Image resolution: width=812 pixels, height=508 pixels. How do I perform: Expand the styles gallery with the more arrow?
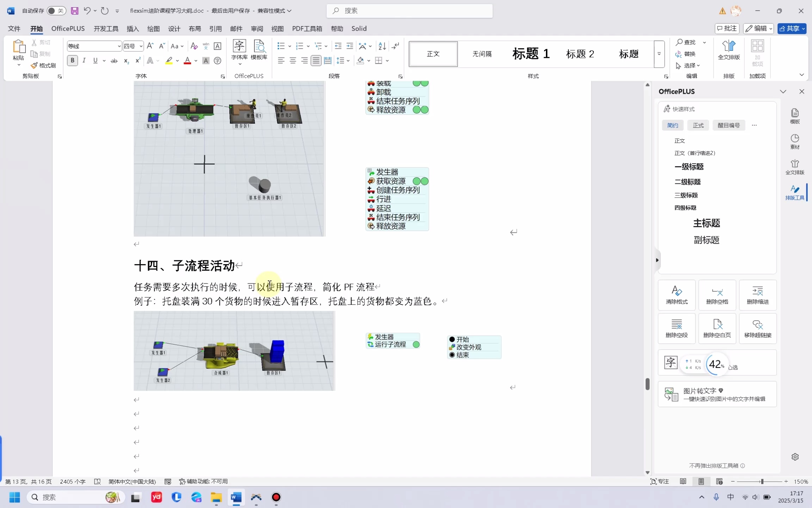click(659, 54)
